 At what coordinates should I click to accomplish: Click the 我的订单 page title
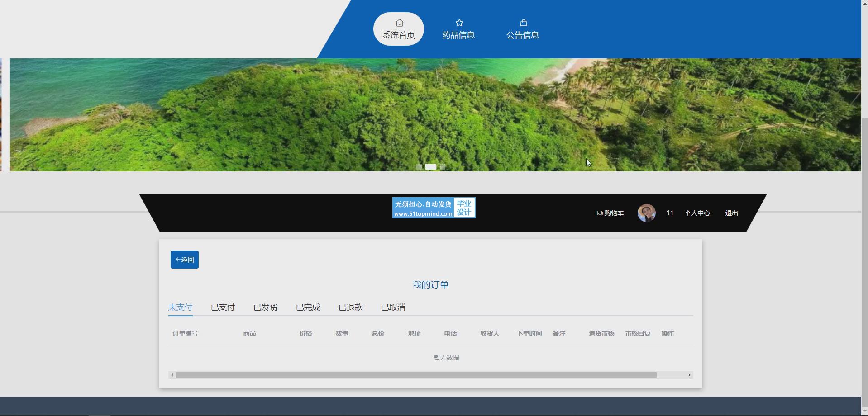pos(430,285)
